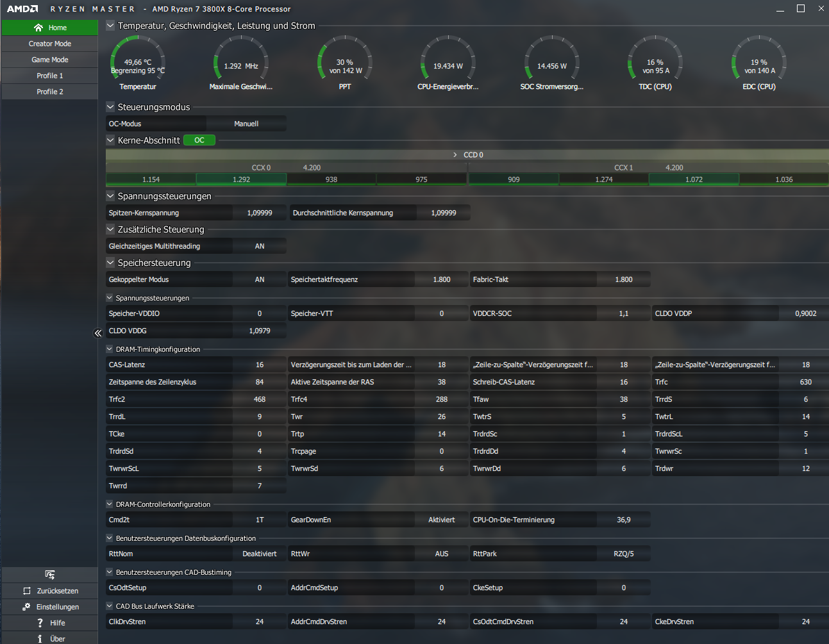This screenshot has height=644, width=829.
Task: Collapse Steuerungsmodus section
Action: coord(110,107)
